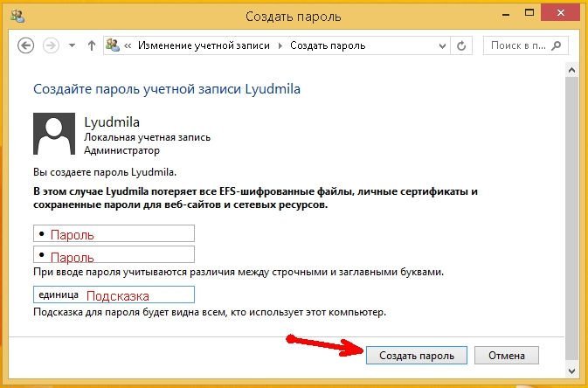
Task: Focus the confirm password field
Action: (114, 254)
